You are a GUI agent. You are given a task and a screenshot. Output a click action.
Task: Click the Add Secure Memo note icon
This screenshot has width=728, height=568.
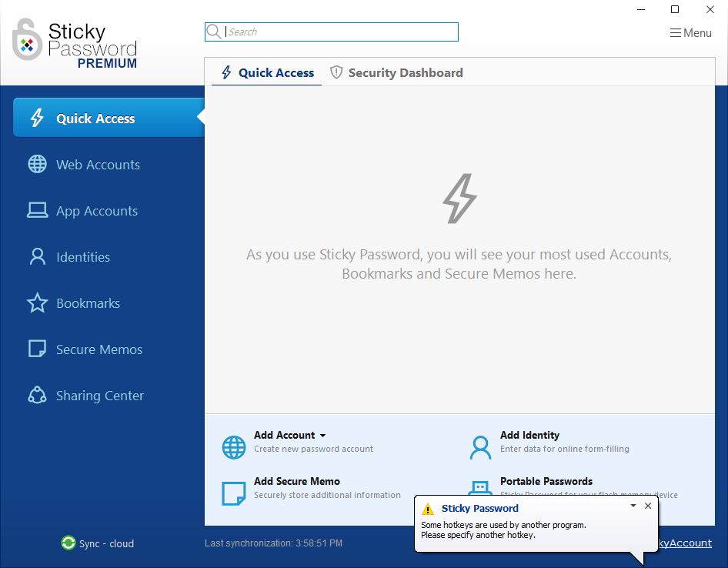234,493
